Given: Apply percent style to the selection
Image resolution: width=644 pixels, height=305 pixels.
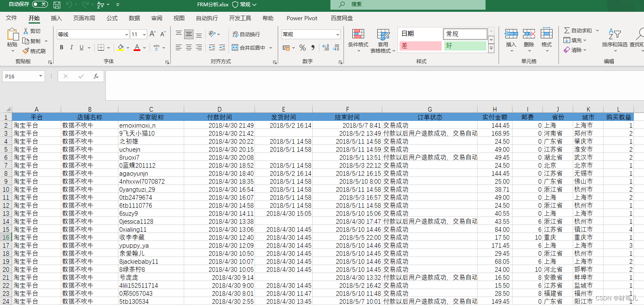Looking at the screenshot, I should pyautogui.click(x=302, y=48).
